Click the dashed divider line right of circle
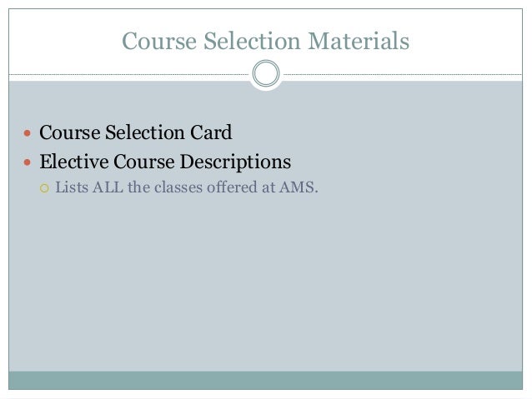The width and height of the screenshot is (532, 399). pyautogui.click(x=403, y=74)
